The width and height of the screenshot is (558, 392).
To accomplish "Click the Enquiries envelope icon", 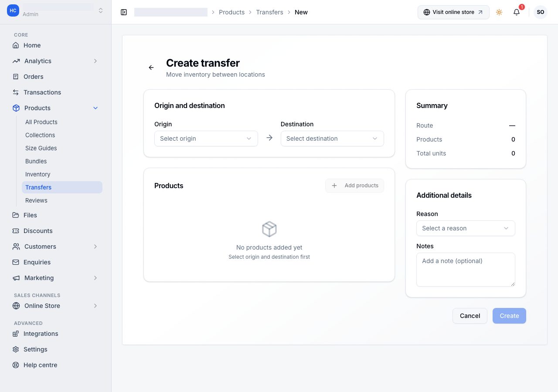I will (x=16, y=262).
